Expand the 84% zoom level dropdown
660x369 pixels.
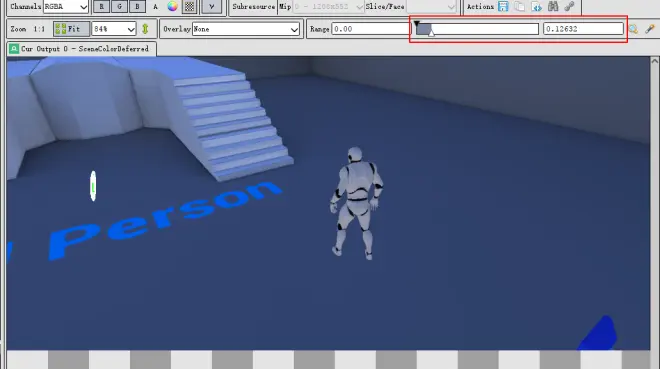point(114,29)
